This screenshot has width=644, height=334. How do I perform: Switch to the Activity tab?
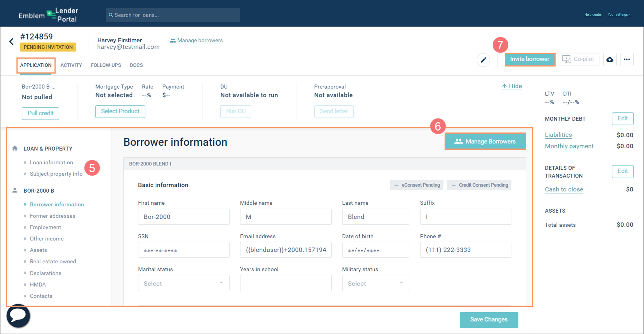pyautogui.click(x=71, y=65)
